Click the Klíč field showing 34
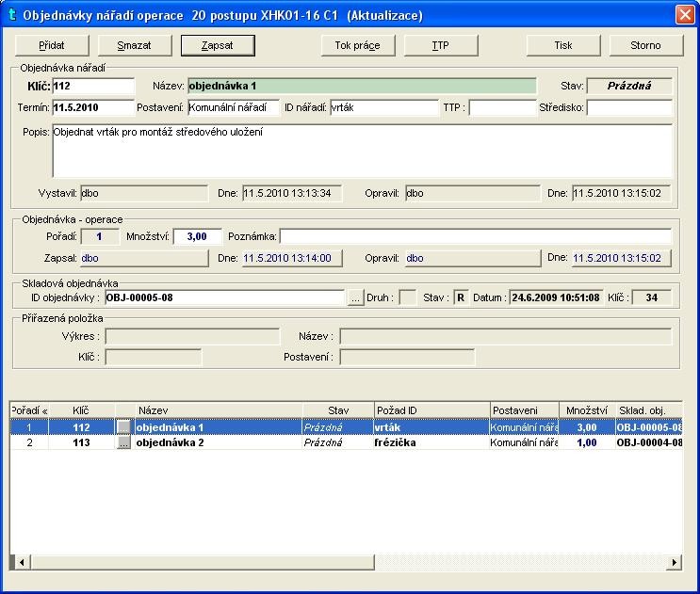Screen dimensions: 700x594 (652, 297)
